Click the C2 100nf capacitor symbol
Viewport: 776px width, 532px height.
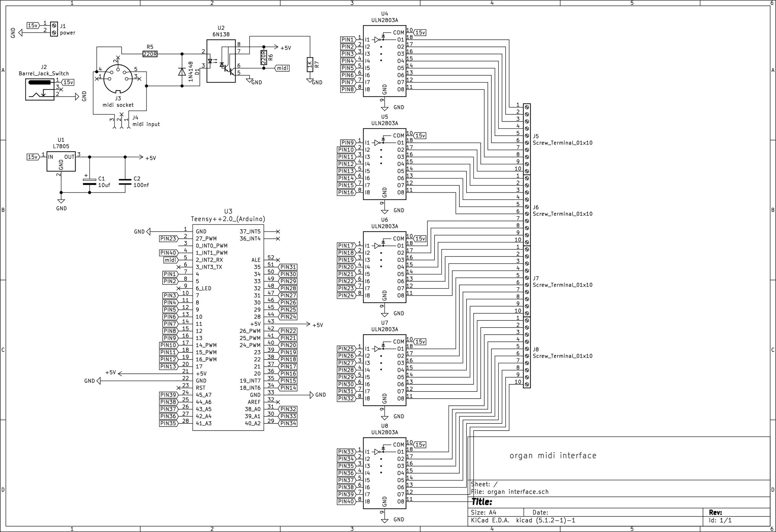point(125,181)
